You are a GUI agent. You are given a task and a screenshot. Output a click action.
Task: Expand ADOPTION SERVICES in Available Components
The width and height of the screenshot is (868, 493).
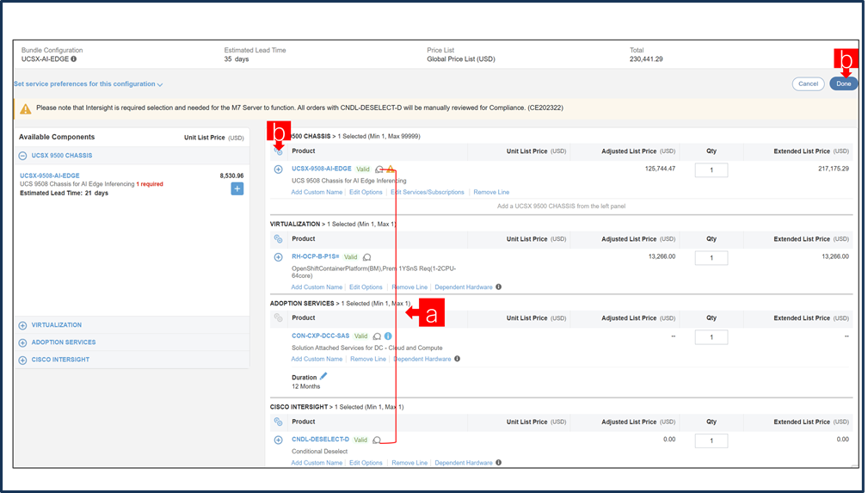[x=22, y=342]
